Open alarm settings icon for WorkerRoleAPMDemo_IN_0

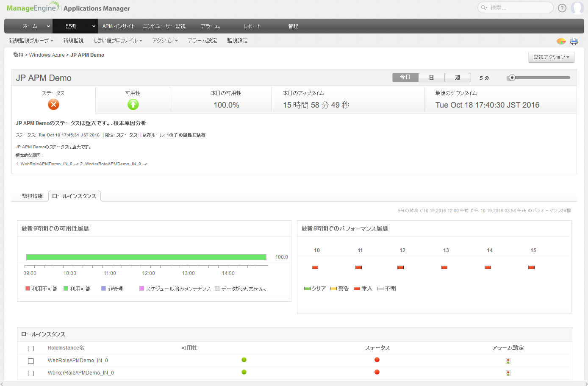coord(508,373)
